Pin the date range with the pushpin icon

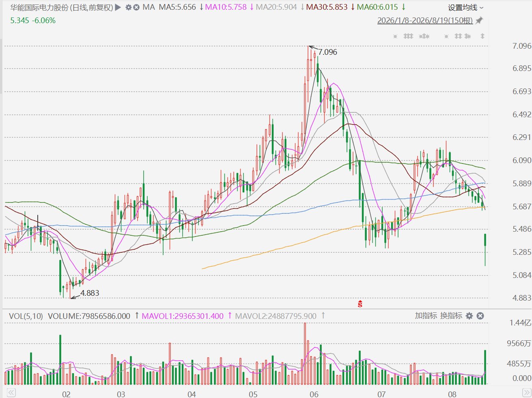pos(479,20)
